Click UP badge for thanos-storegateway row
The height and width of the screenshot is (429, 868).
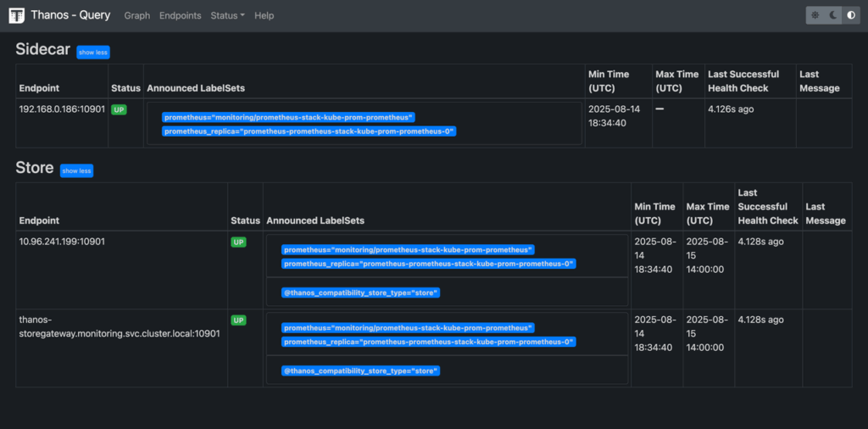pos(238,320)
